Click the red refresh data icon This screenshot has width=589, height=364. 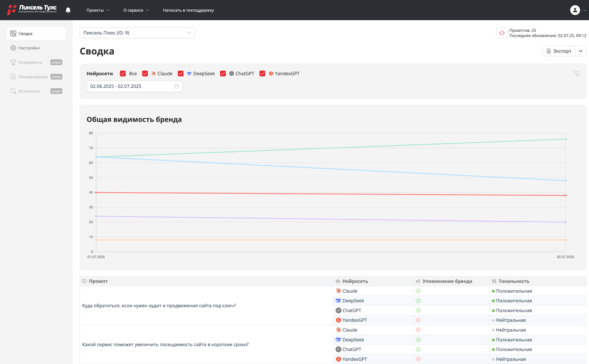502,33
